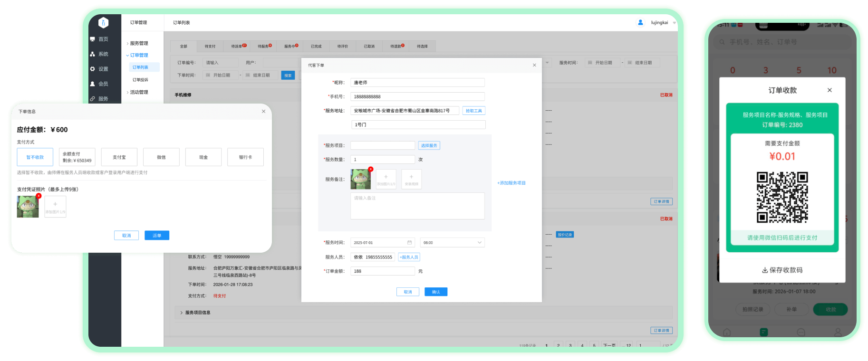Choose 微信 as the payment method

(x=161, y=157)
